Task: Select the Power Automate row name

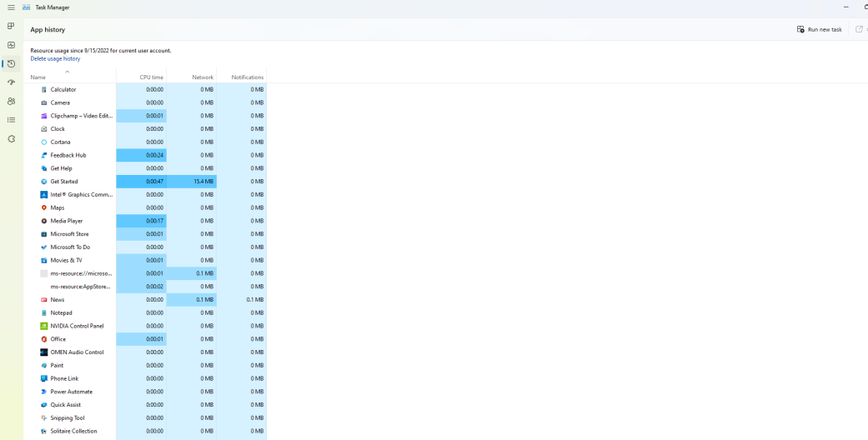Action: click(x=72, y=392)
